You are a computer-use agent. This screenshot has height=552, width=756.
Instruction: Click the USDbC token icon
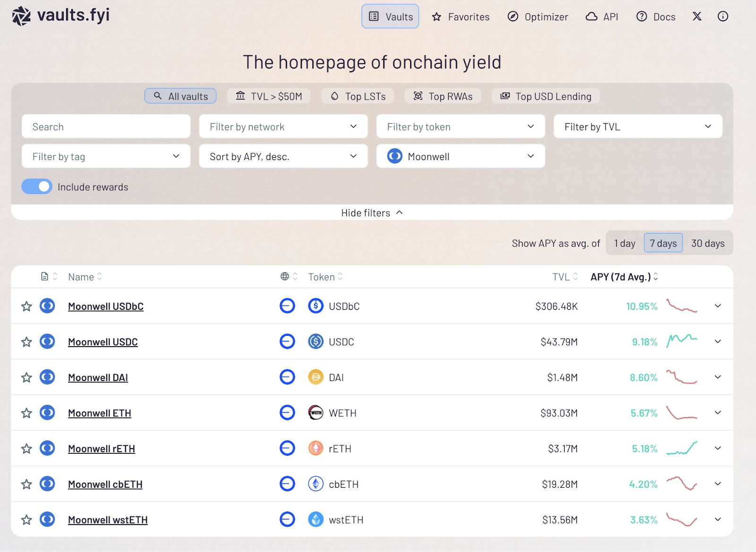(x=316, y=306)
